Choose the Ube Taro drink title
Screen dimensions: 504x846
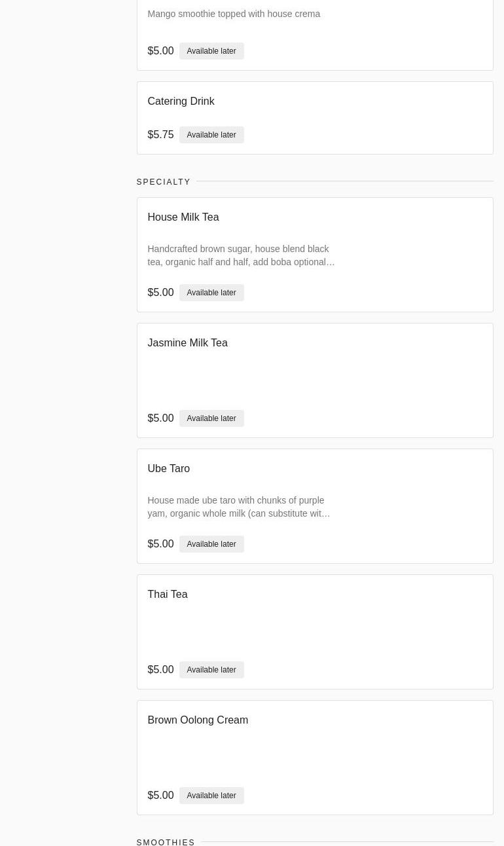[168, 469]
